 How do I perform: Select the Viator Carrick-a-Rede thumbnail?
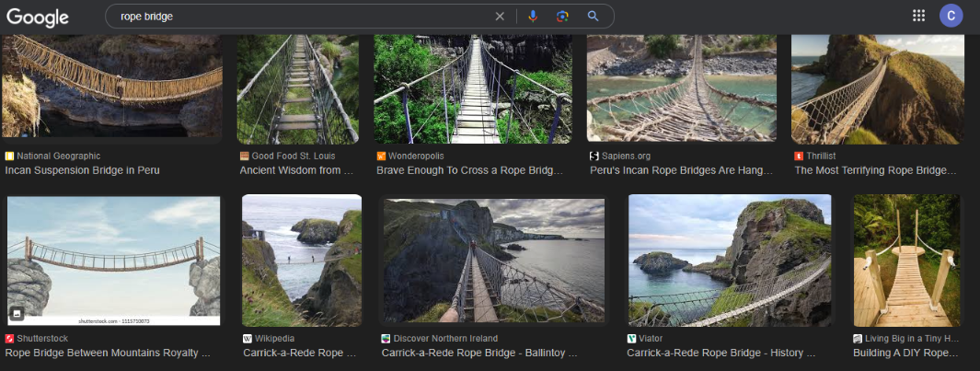[x=730, y=260]
